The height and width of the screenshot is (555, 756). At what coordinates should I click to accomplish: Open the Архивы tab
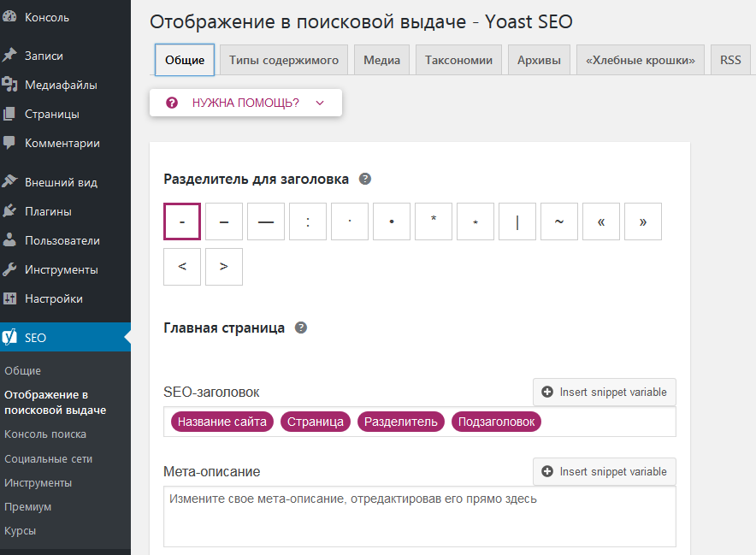[539, 60]
